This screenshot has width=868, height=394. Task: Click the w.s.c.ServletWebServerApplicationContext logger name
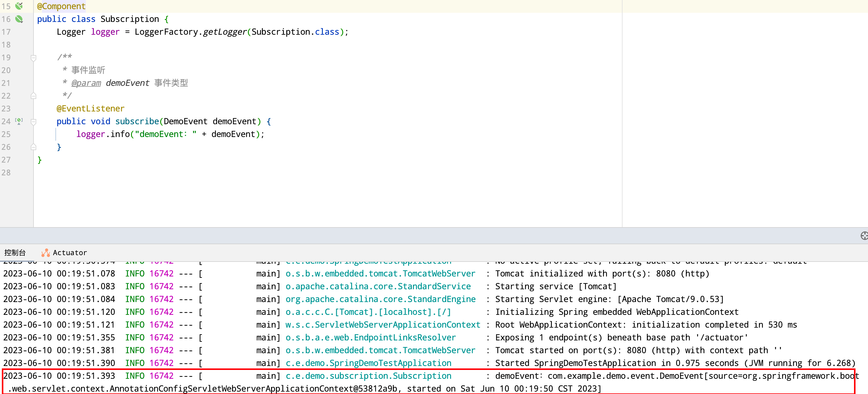click(x=383, y=325)
